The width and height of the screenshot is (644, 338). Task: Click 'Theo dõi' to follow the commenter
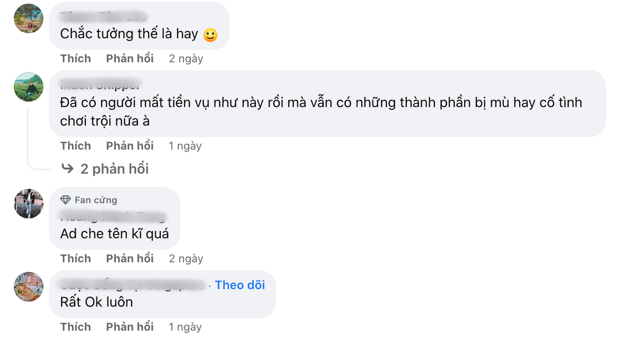(239, 285)
